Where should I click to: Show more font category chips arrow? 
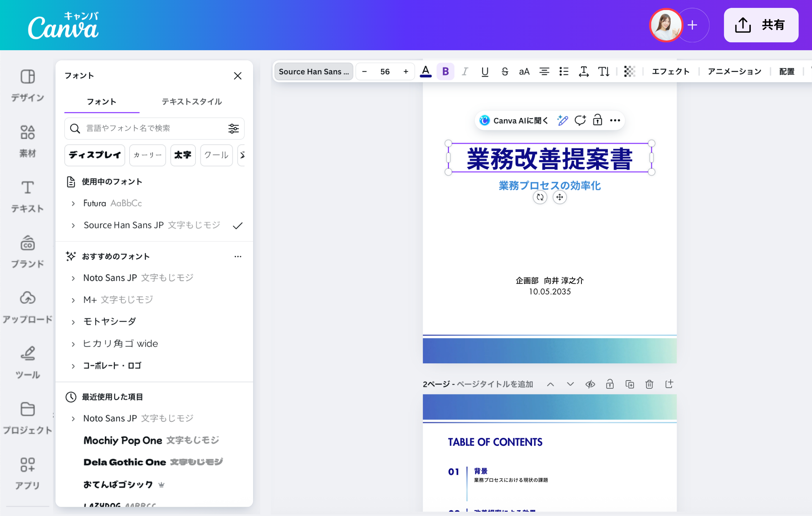pyautogui.click(x=242, y=155)
